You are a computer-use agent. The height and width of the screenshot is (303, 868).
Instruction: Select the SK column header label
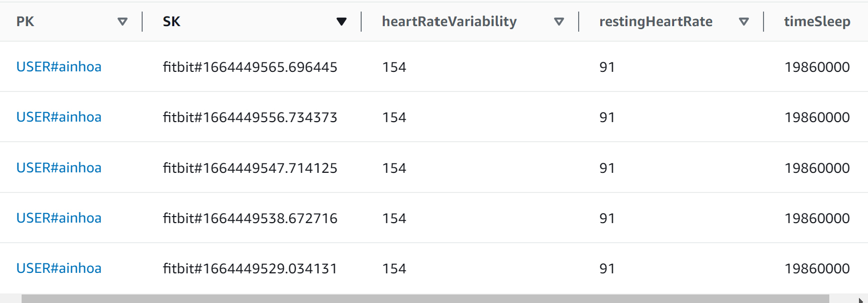(x=171, y=22)
